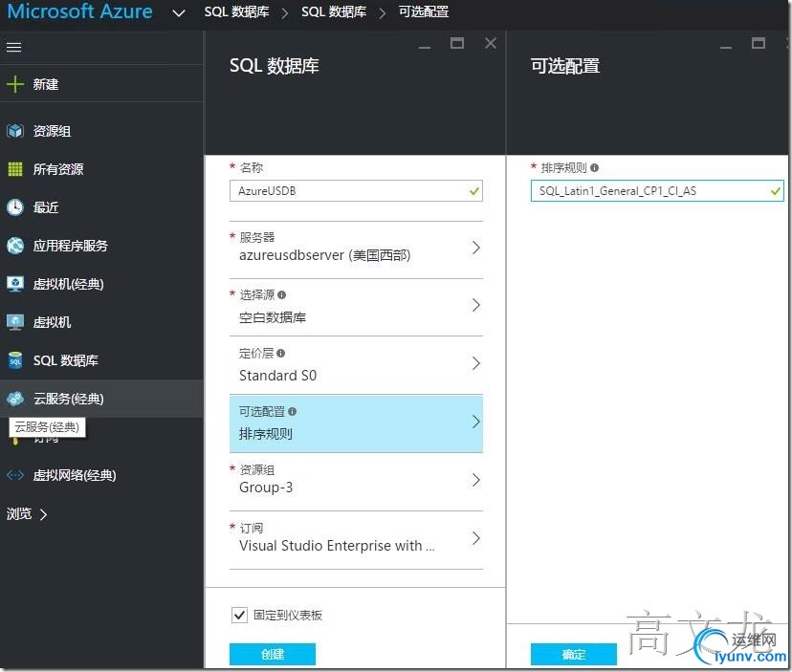Open the 选择源 空白数据库 selector
792x672 pixels.
tap(356, 307)
